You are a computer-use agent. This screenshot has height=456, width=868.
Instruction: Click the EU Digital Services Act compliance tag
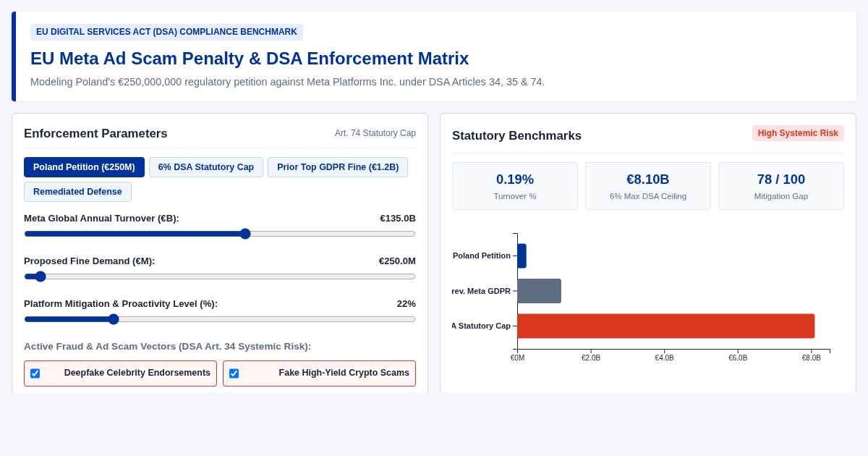pos(166,32)
